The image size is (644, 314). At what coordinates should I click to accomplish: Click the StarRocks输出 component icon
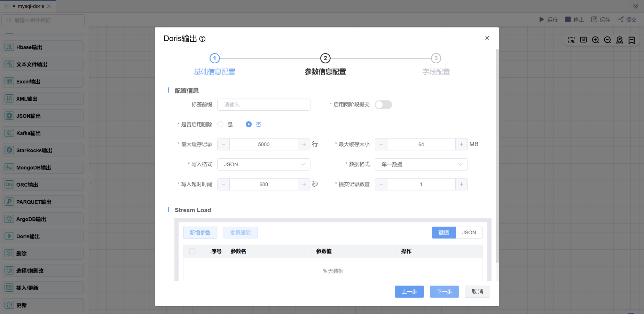(9, 150)
